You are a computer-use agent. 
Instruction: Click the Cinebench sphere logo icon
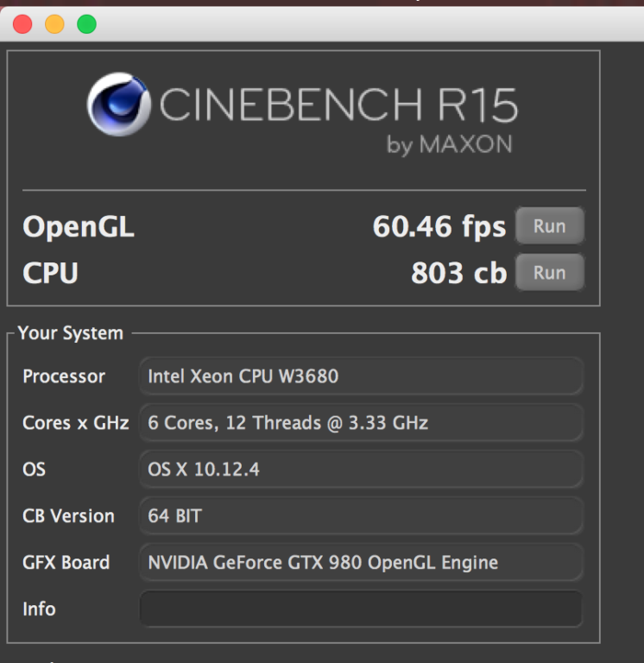pos(119,104)
